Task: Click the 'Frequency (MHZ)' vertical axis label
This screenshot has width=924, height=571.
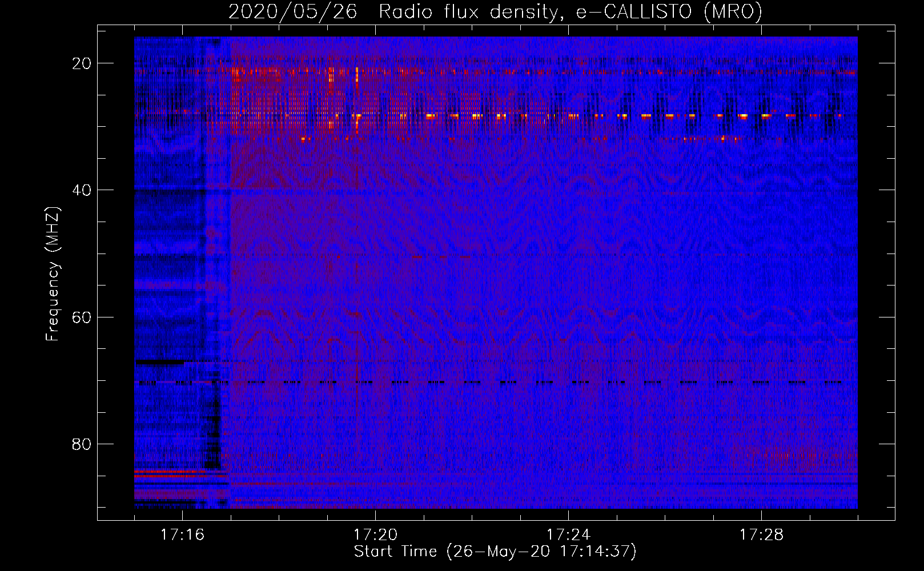Action: point(53,274)
